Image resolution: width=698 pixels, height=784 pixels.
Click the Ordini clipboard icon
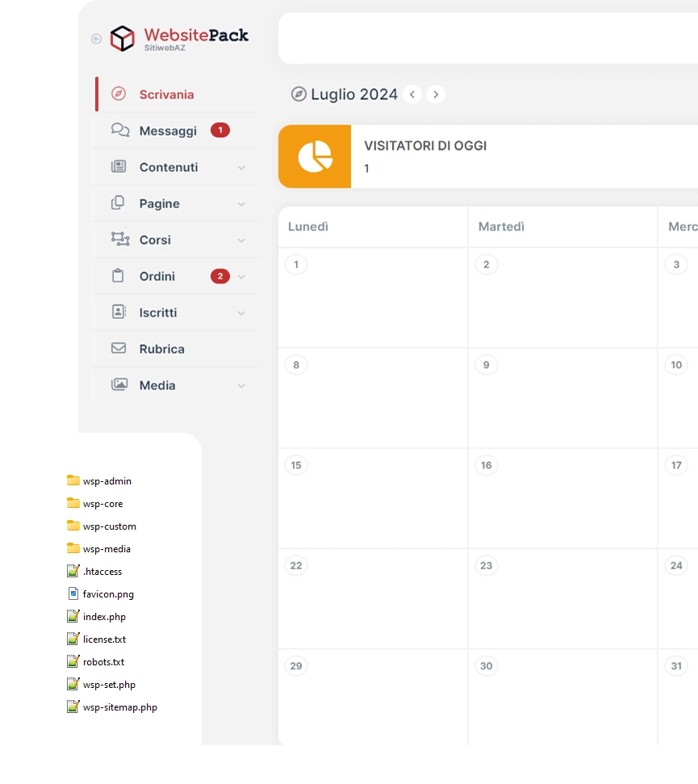click(x=119, y=275)
